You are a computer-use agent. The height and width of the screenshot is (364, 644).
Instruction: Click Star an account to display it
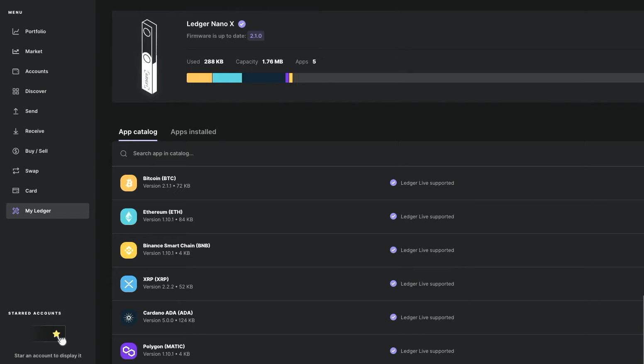(x=48, y=356)
